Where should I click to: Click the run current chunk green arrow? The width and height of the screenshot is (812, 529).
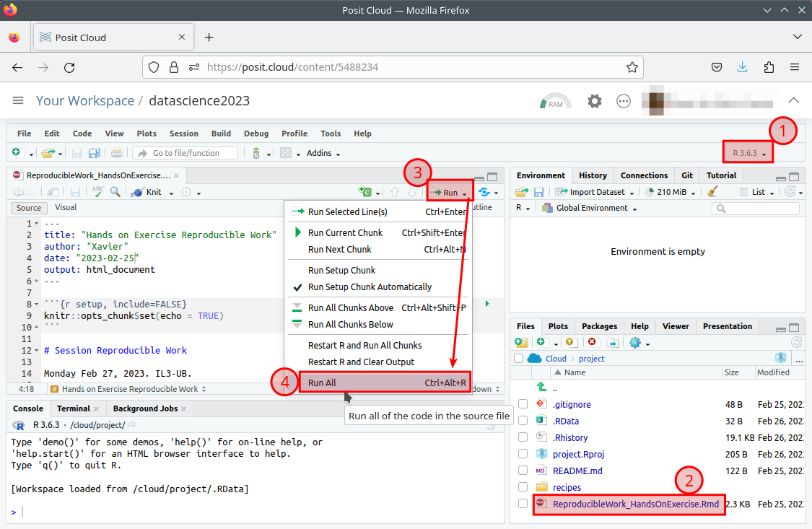(486, 304)
